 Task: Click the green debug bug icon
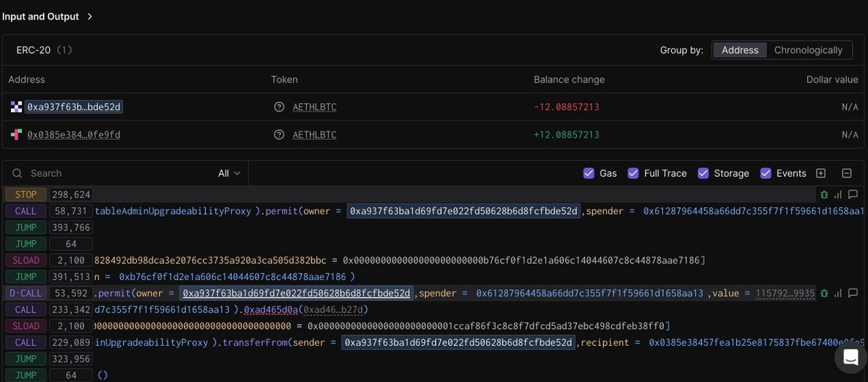point(824,194)
